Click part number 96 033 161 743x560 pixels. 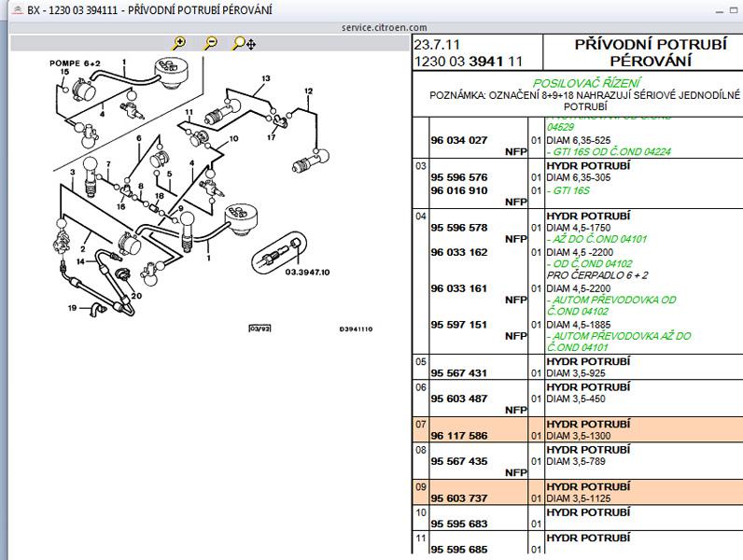point(458,288)
